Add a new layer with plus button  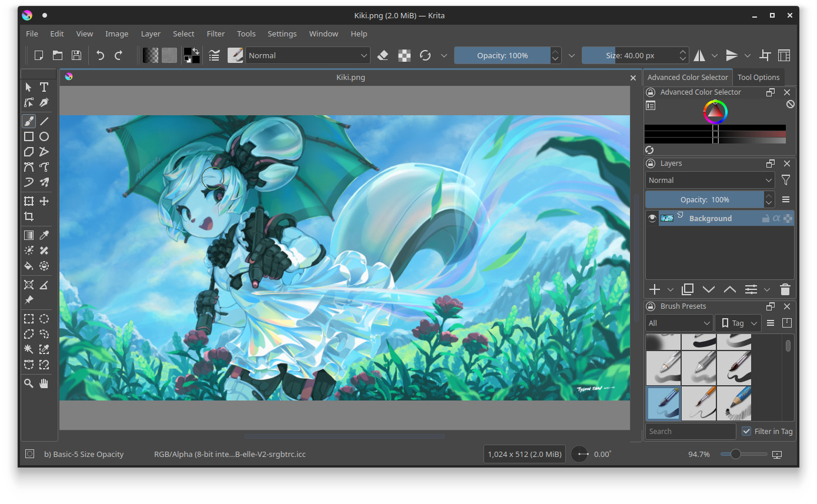[x=654, y=289]
